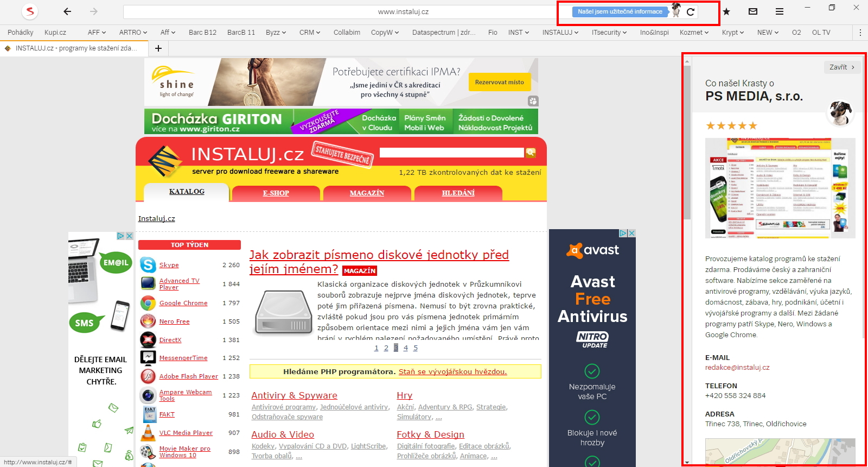Go to article page 4

[406, 348]
